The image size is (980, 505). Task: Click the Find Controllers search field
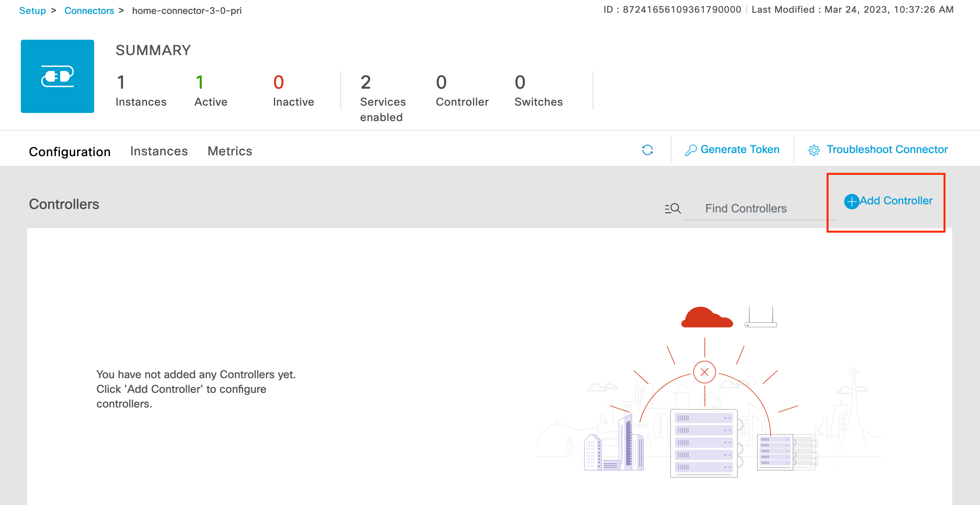[x=758, y=209]
